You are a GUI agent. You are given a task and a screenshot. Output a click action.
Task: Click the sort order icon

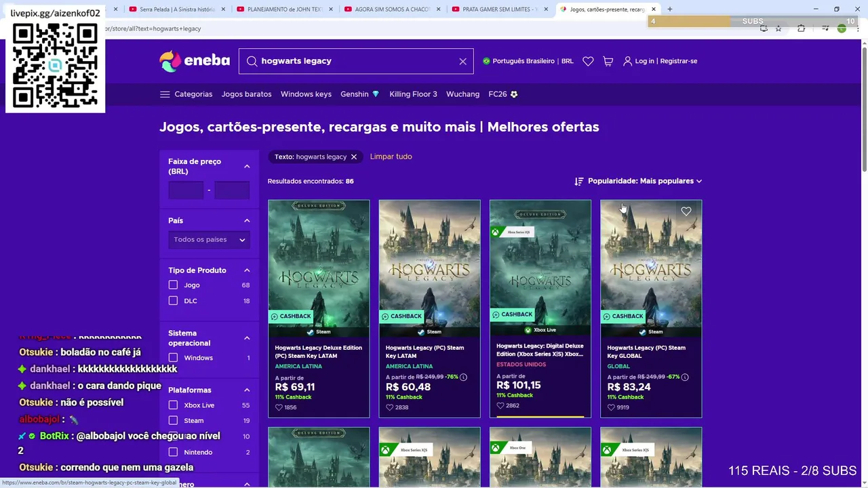(x=578, y=181)
